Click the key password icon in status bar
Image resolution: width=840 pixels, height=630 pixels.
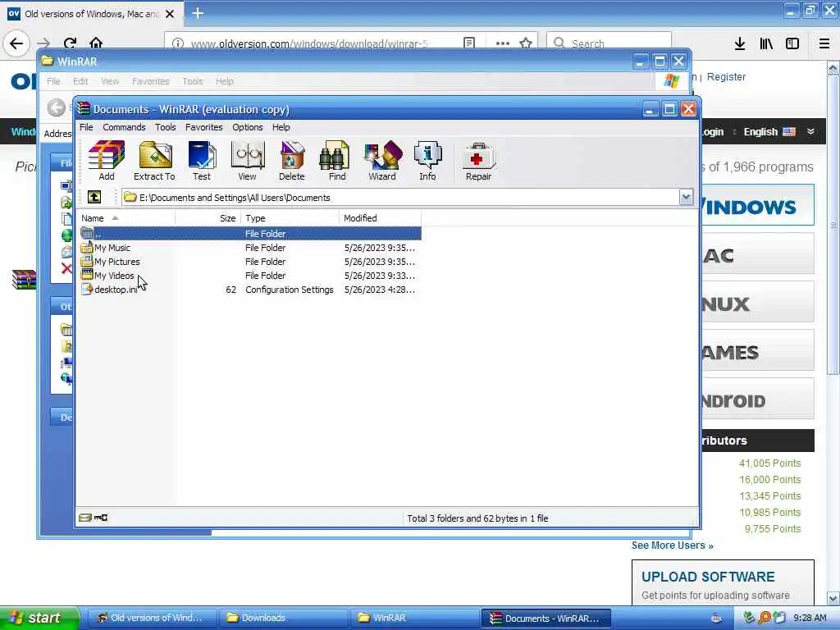pos(101,518)
